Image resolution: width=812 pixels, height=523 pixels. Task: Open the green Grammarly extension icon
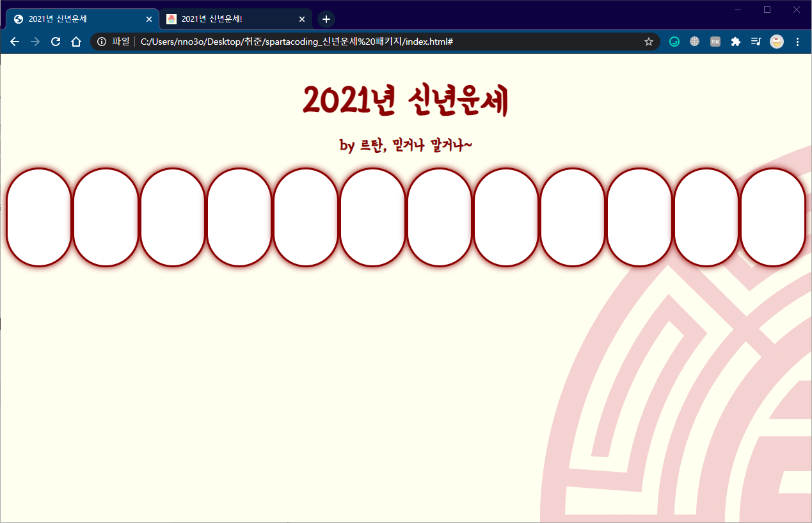[x=674, y=42]
